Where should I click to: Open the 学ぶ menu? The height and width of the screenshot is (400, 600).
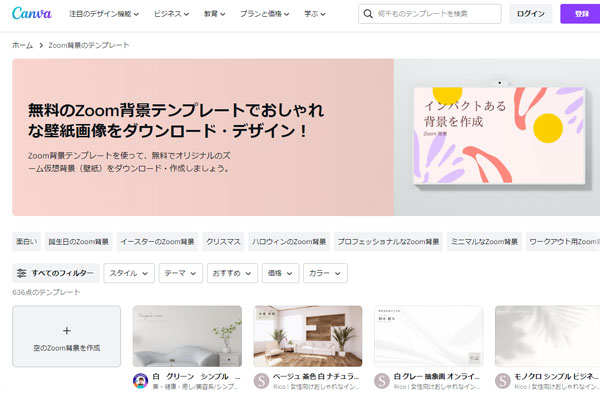click(x=315, y=14)
